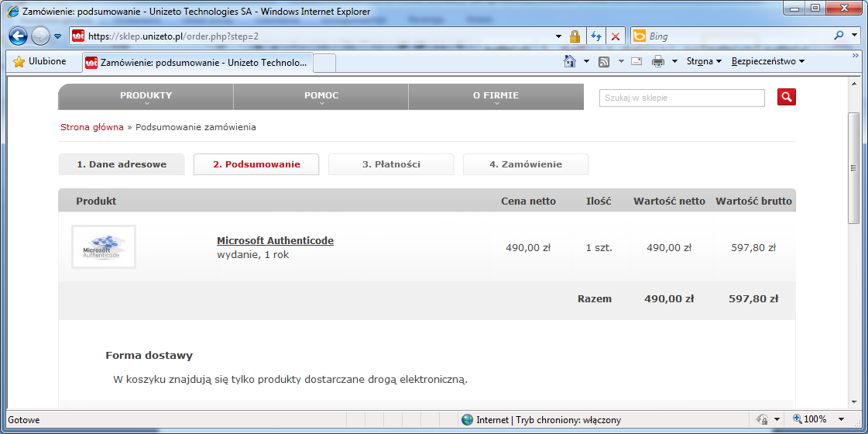Focus the Bing search box
Viewport: 868px width, 434px height.
tap(736, 36)
